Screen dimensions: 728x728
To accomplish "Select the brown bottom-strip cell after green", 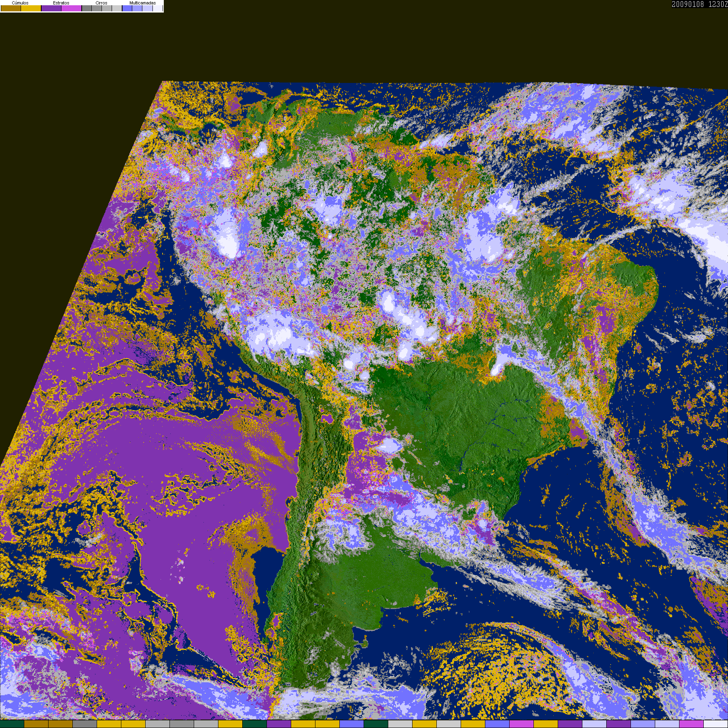I will (x=36, y=724).
